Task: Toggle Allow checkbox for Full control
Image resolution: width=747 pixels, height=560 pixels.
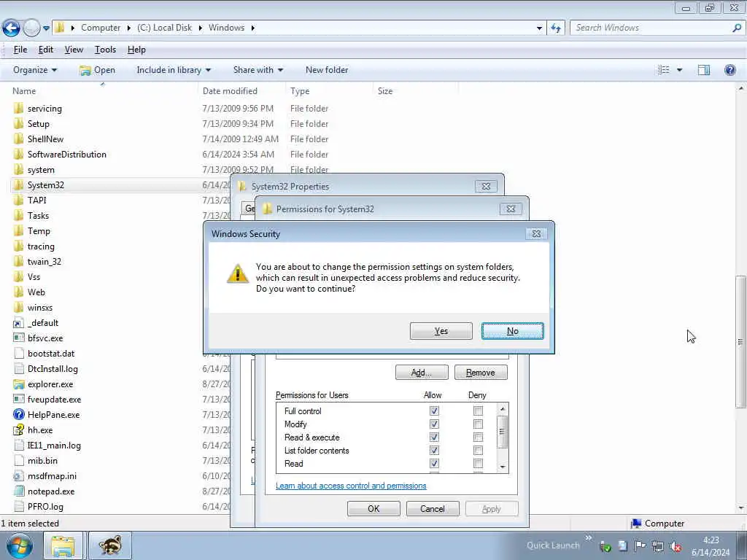Action: coord(434,411)
